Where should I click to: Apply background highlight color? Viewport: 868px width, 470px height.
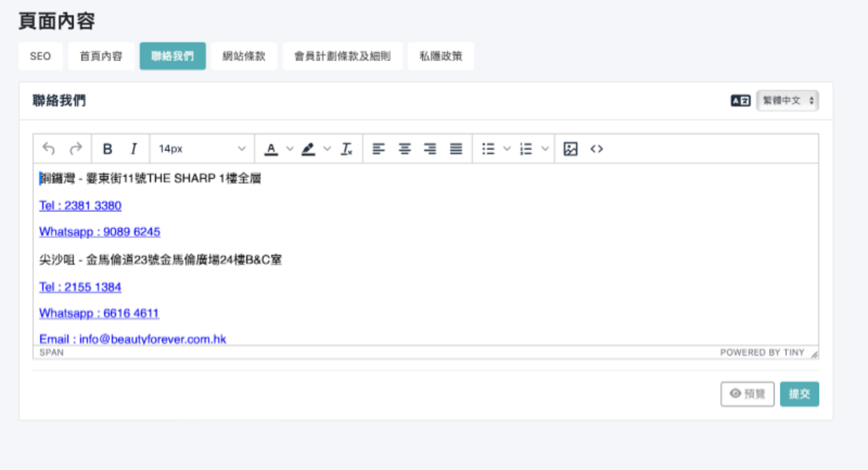click(x=308, y=149)
